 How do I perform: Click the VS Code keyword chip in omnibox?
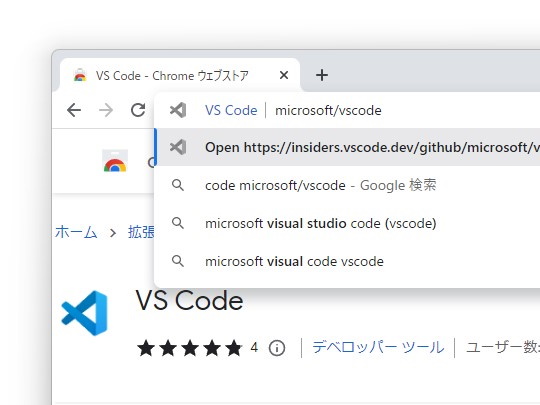click(x=231, y=110)
